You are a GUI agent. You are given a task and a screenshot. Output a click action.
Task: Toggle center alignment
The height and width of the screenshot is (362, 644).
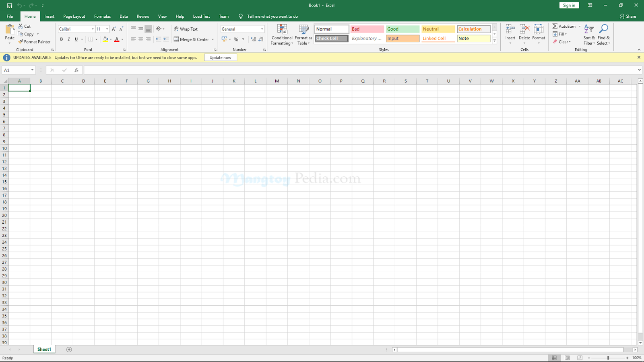[140, 39]
